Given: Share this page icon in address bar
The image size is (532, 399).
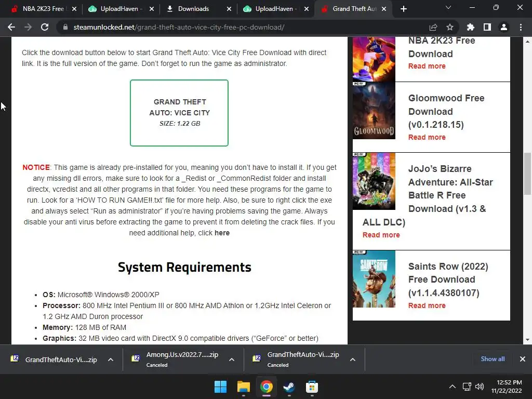Looking at the screenshot, I should pos(433,27).
